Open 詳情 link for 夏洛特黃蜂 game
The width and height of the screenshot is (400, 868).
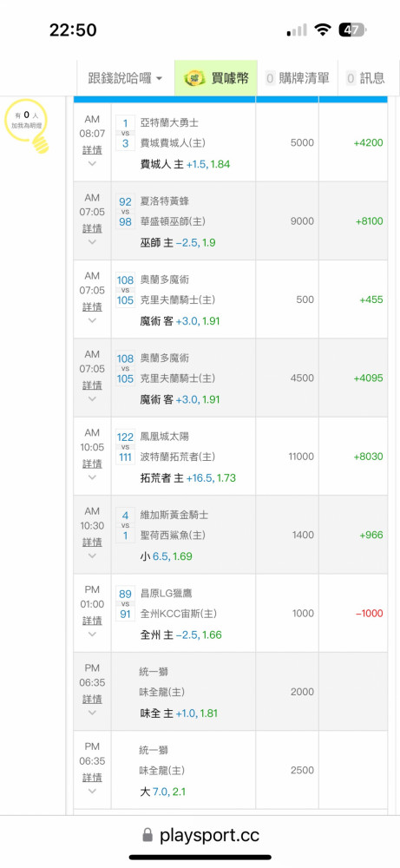point(92,228)
